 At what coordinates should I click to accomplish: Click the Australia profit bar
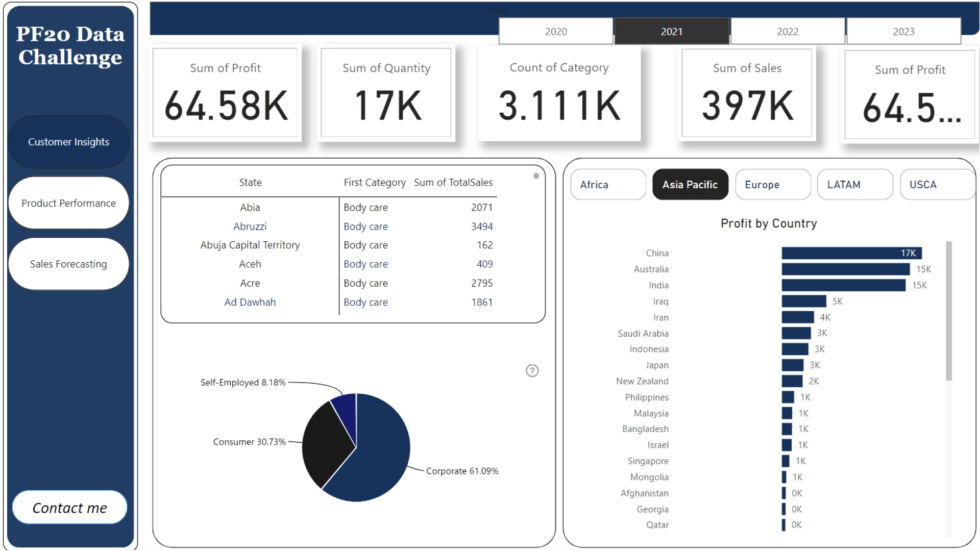coord(846,269)
